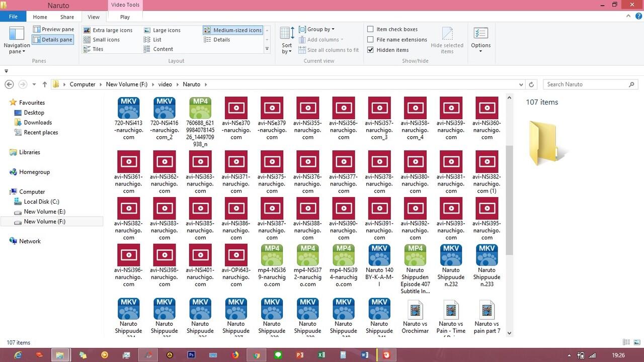Open folder Options
The image size is (644, 362).
pyautogui.click(x=480, y=40)
